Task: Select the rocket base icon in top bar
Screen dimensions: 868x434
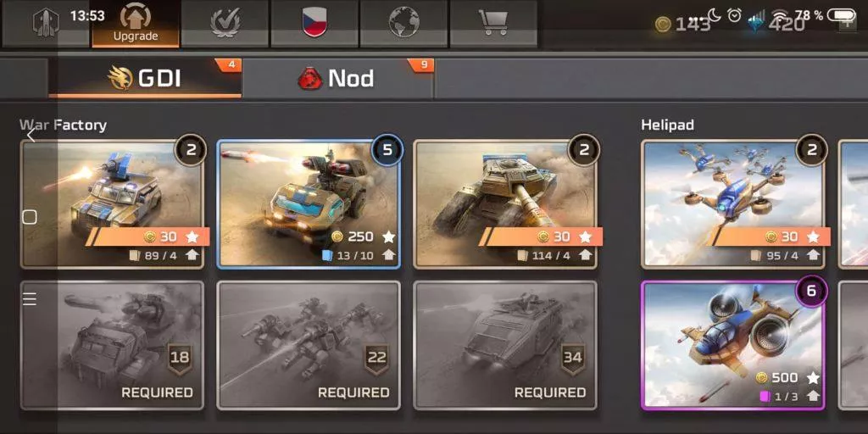Action: click(x=46, y=24)
